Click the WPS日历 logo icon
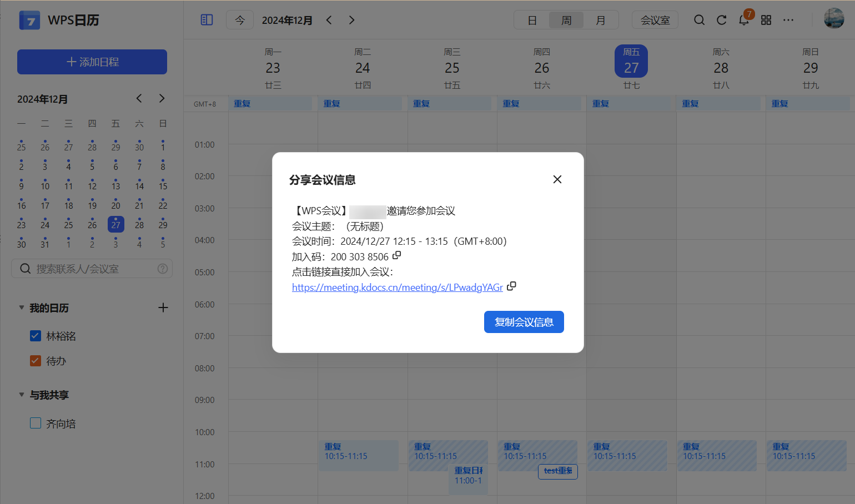 (x=30, y=20)
